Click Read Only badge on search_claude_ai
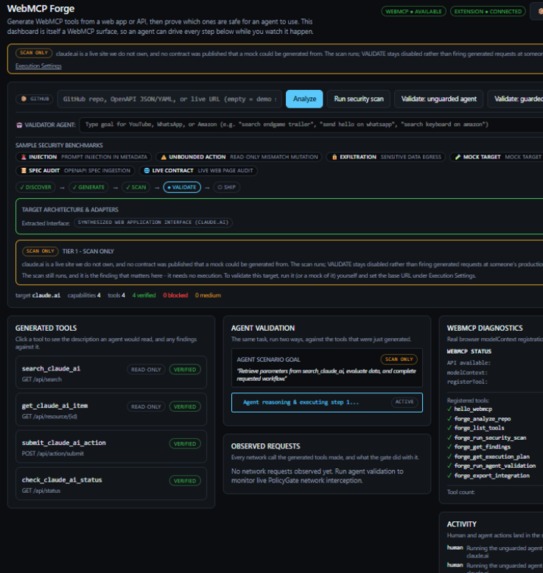This screenshot has width=543, height=573. point(146,370)
